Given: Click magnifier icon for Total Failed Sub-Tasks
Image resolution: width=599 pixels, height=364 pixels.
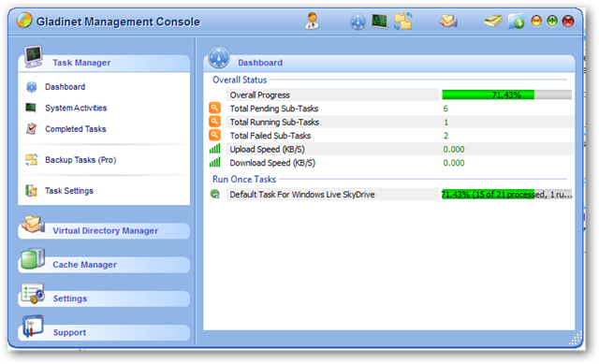Looking at the screenshot, I should point(214,135).
